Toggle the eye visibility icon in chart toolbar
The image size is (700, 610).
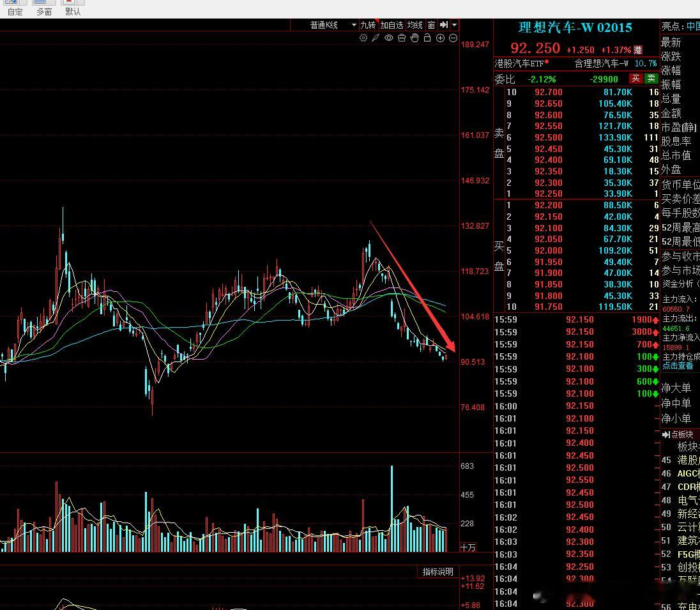coord(389,38)
